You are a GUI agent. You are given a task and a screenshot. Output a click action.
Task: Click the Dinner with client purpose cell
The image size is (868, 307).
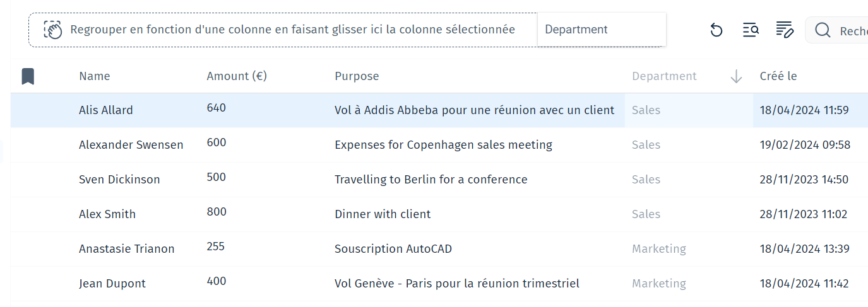coord(383,214)
